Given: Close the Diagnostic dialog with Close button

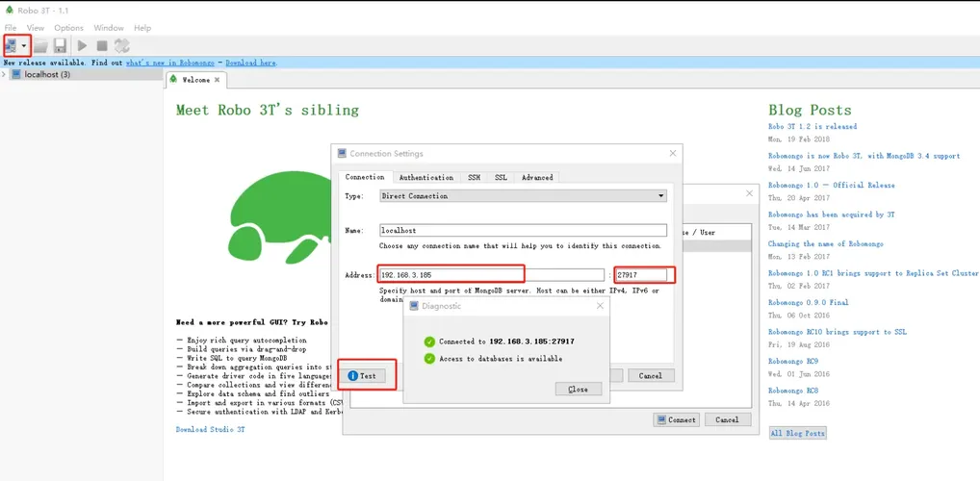Looking at the screenshot, I should click(579, 390).
